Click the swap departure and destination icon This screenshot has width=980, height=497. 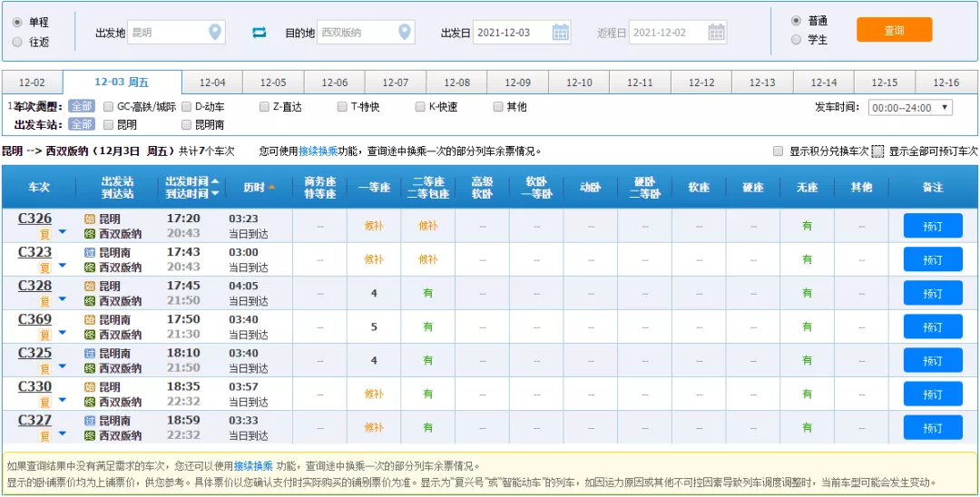click(260, 33)
